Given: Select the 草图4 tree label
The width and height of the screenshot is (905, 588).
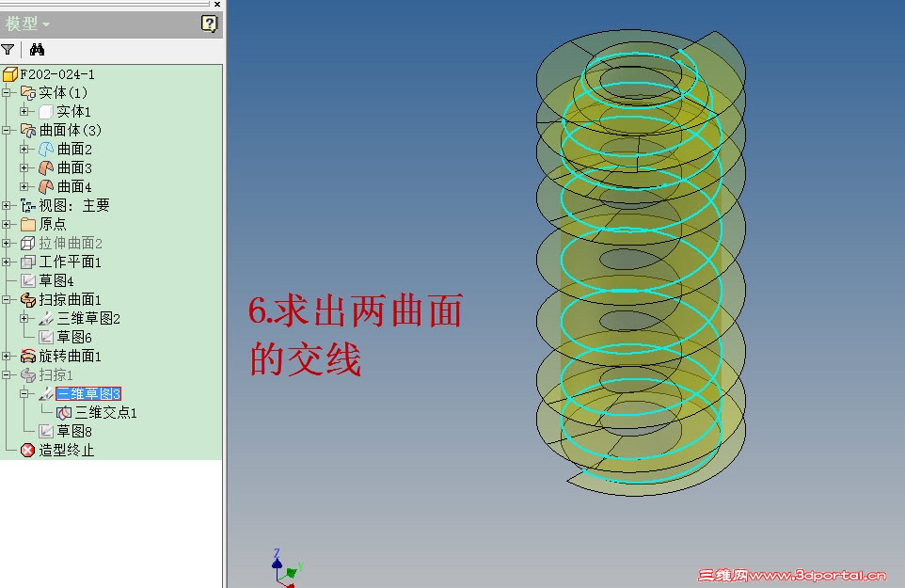Looking at the screenshot, I should [56, 280].
